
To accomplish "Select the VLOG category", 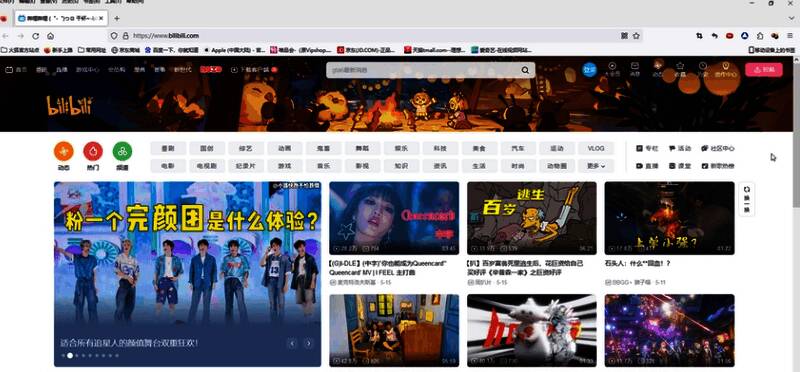I will (x=596, y=148).
